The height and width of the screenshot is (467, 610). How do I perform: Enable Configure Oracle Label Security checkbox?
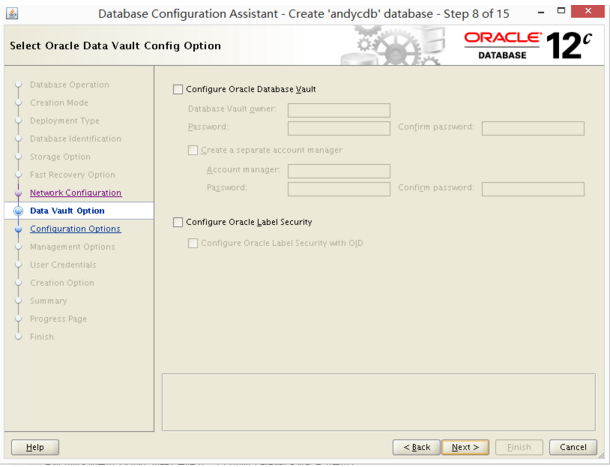pos(178,222)
